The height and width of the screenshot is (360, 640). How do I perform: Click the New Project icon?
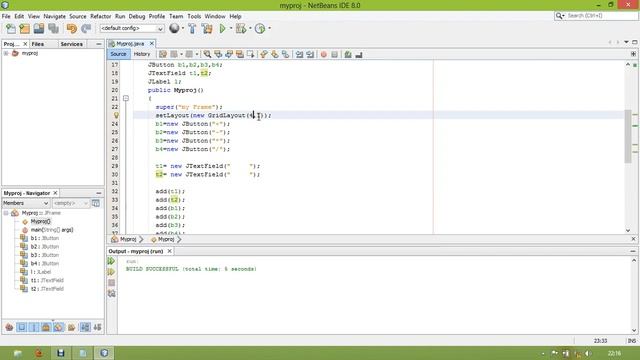click(x=24, y=29)
